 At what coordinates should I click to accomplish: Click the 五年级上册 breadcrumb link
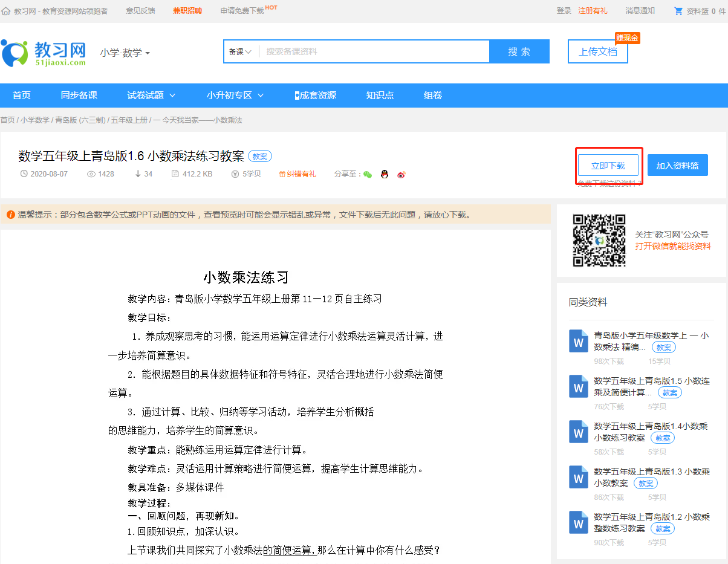(129, 120)
